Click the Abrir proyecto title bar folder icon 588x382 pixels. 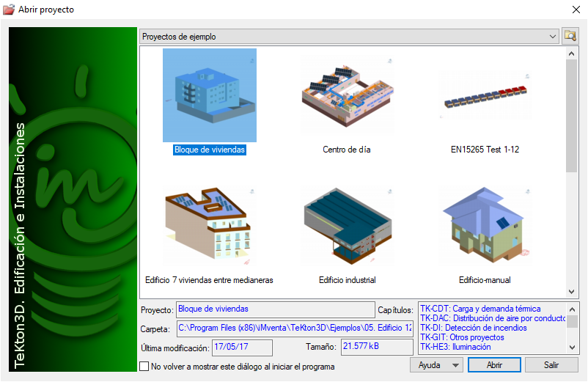[x=9, y=10]
